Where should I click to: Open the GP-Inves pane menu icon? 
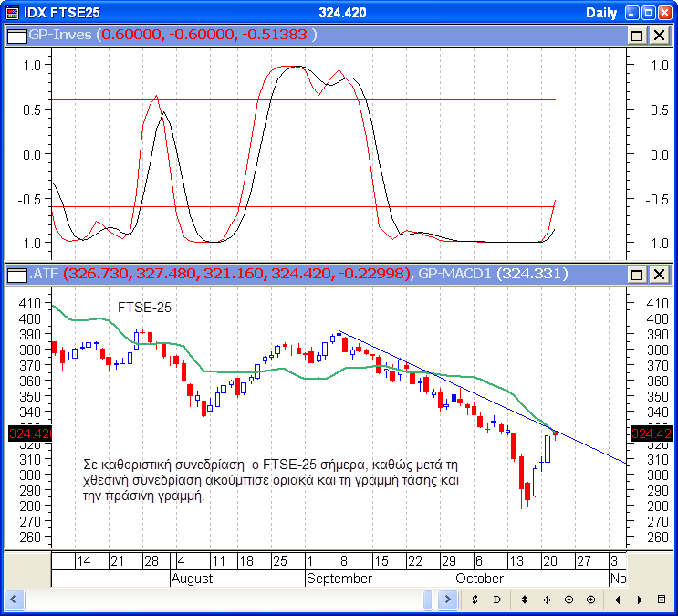pyautogui.click(x=16, y=35)
